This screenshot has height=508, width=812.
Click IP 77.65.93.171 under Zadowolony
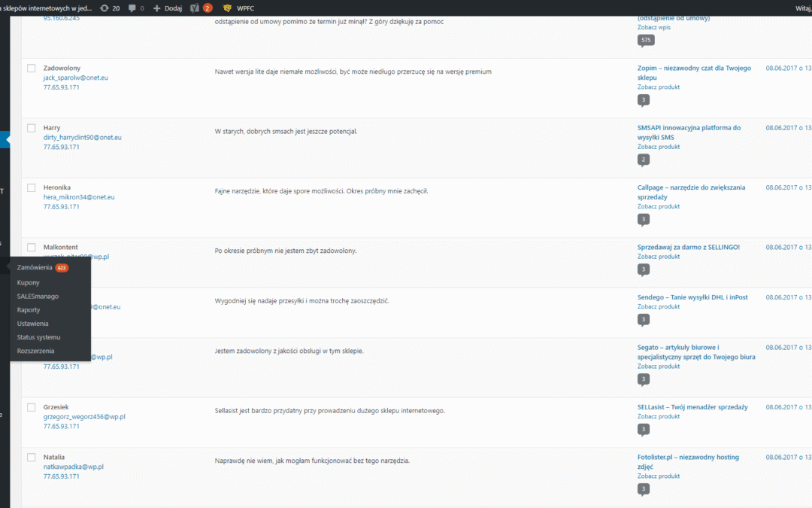61,87
